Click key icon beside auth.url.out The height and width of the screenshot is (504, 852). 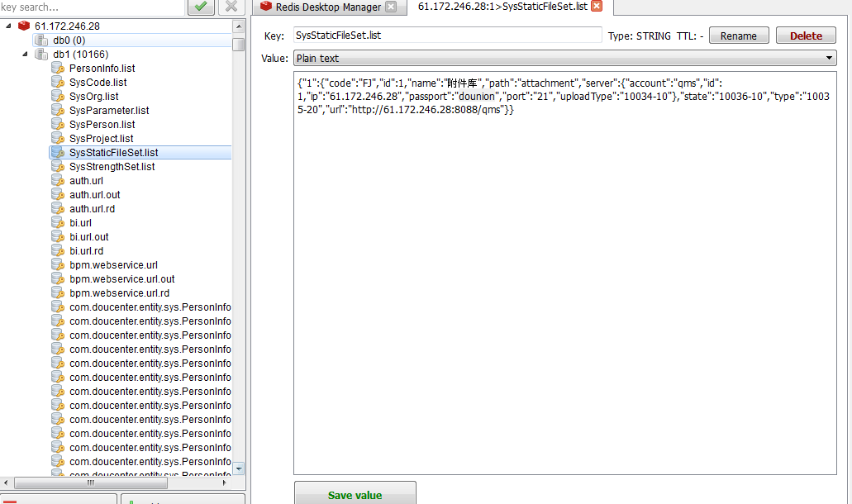pyautogui.click(x=58, y=194)
